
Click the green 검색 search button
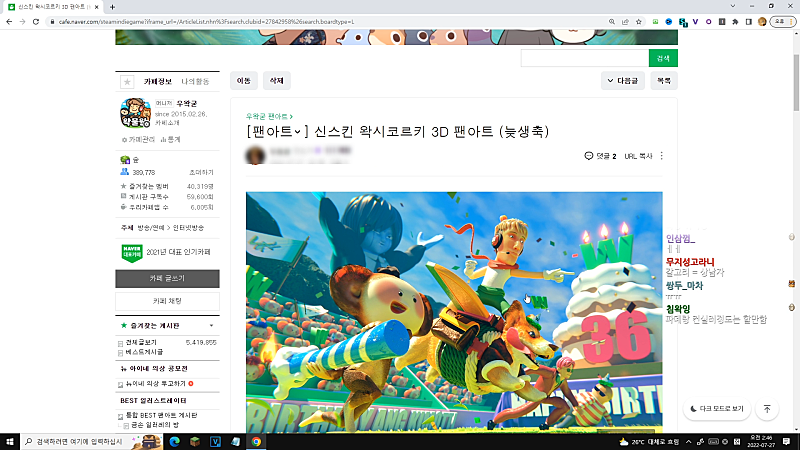click(x=662, y=58)
